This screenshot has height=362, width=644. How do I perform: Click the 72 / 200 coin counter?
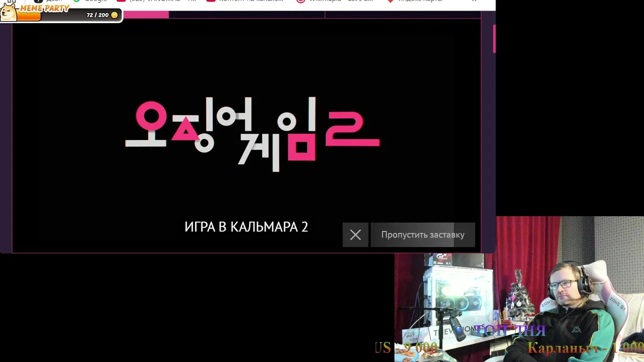point(102,15)
